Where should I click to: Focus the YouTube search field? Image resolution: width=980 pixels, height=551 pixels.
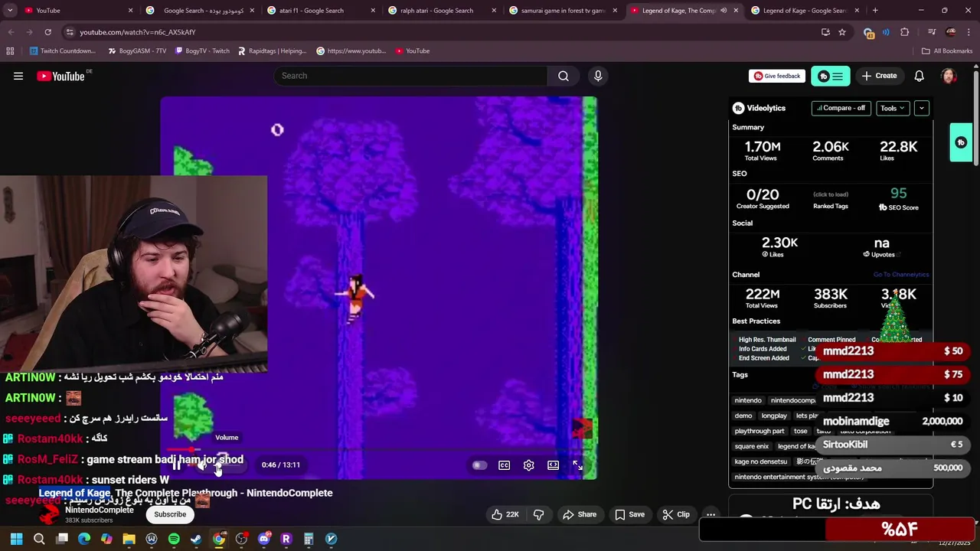[x=410, y=76]
